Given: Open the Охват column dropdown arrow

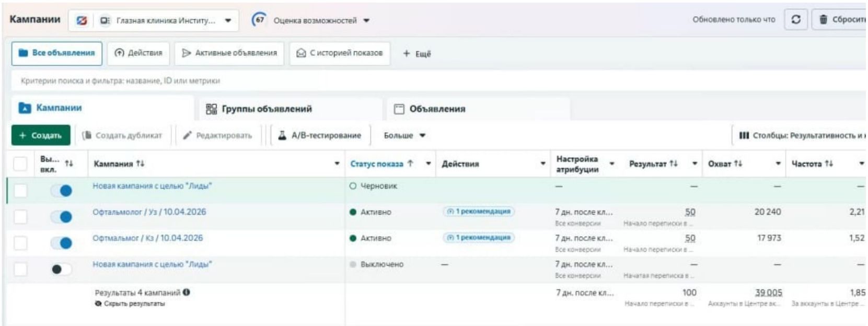Looking at the screenshot, I should click(778, 164).
